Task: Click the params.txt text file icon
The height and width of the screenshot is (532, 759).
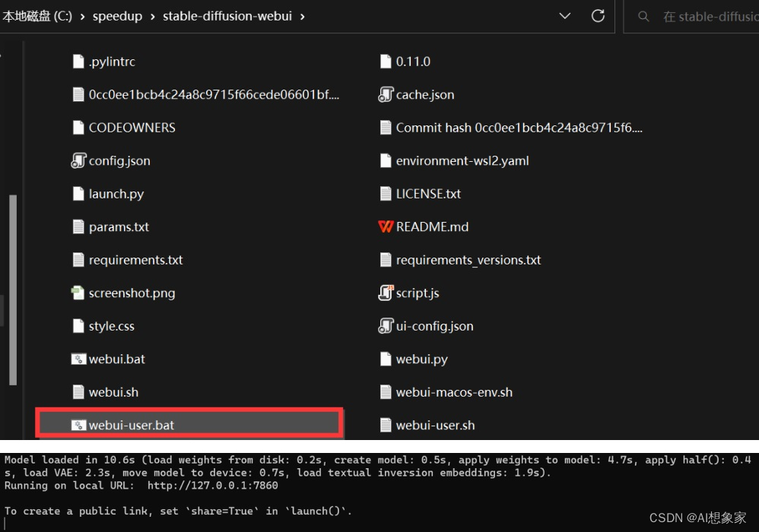Action: (78, 226)
